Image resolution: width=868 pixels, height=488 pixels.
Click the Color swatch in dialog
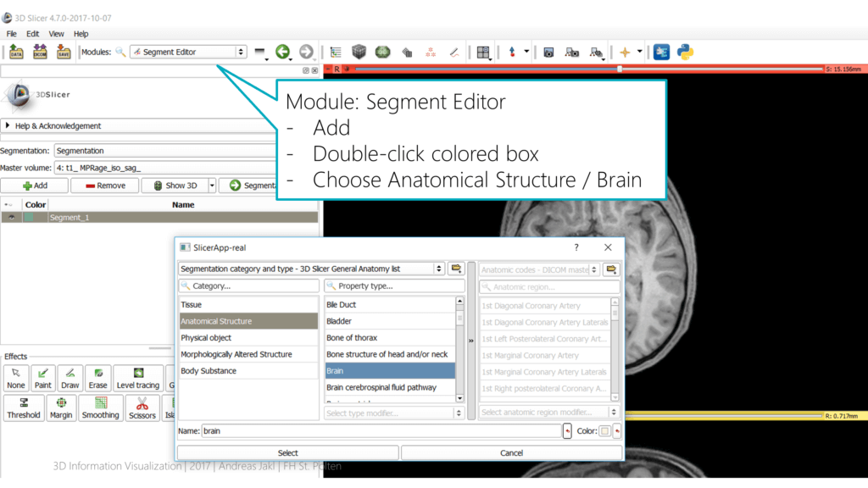(x=604, y=431)
